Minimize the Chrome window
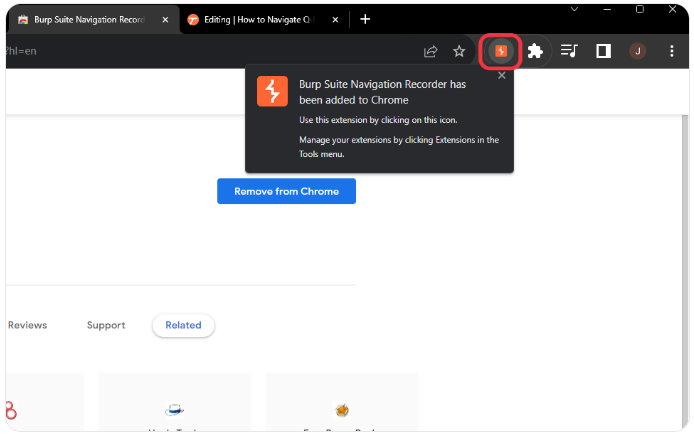This screenshot has width=694, height=435. (607, 9)
